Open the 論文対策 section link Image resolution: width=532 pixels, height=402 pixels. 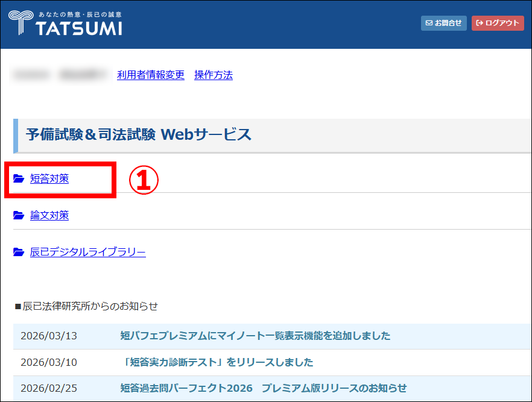[x=49, y=216]
